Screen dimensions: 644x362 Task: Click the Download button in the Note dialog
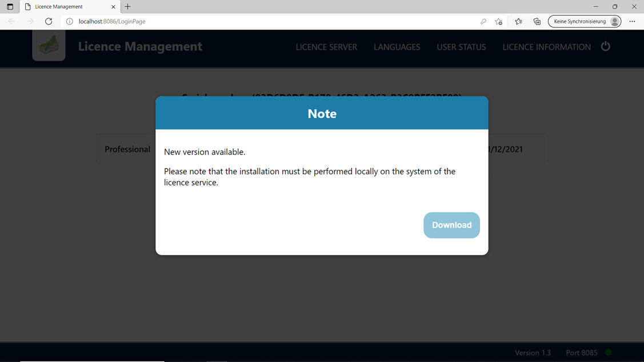pos(451,225)
